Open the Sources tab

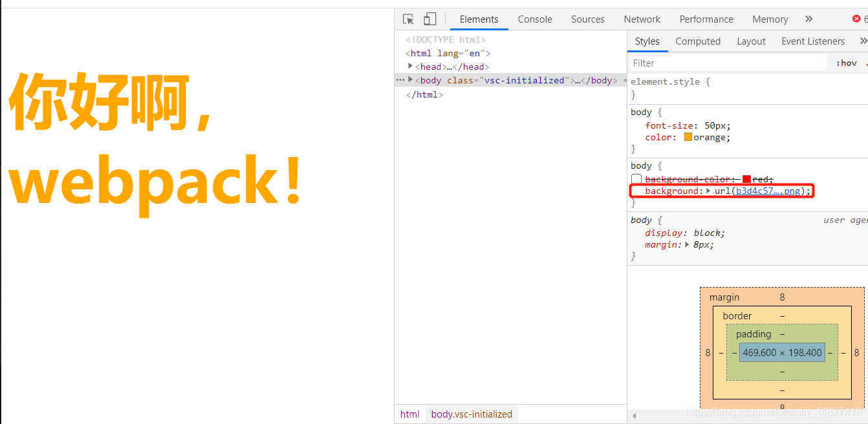588,19
